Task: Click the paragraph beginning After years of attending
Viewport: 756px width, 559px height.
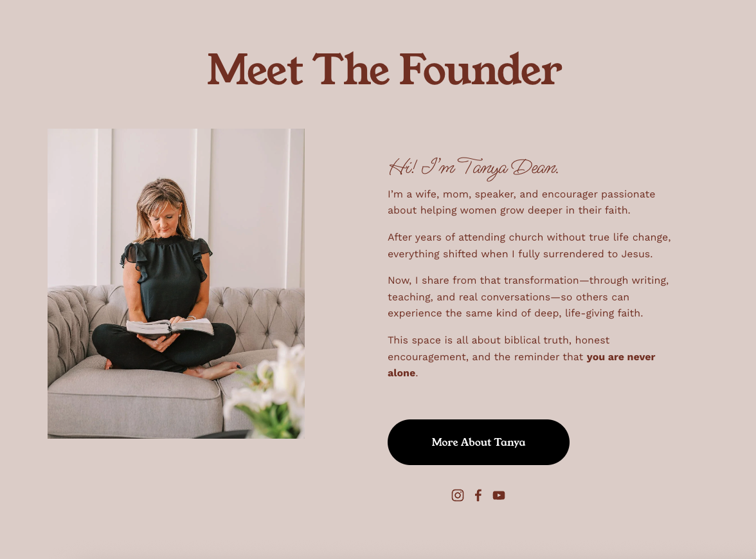Action: coord(529,246)
